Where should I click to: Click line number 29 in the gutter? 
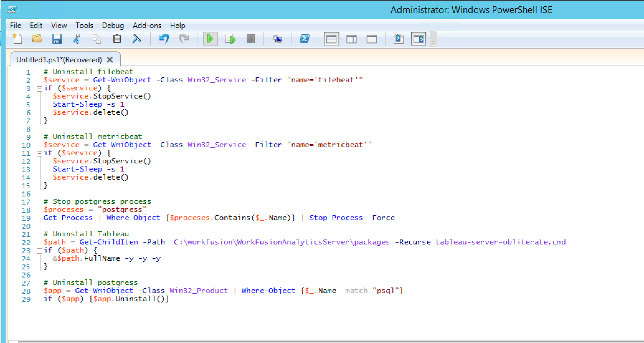(x=26, y=299)
